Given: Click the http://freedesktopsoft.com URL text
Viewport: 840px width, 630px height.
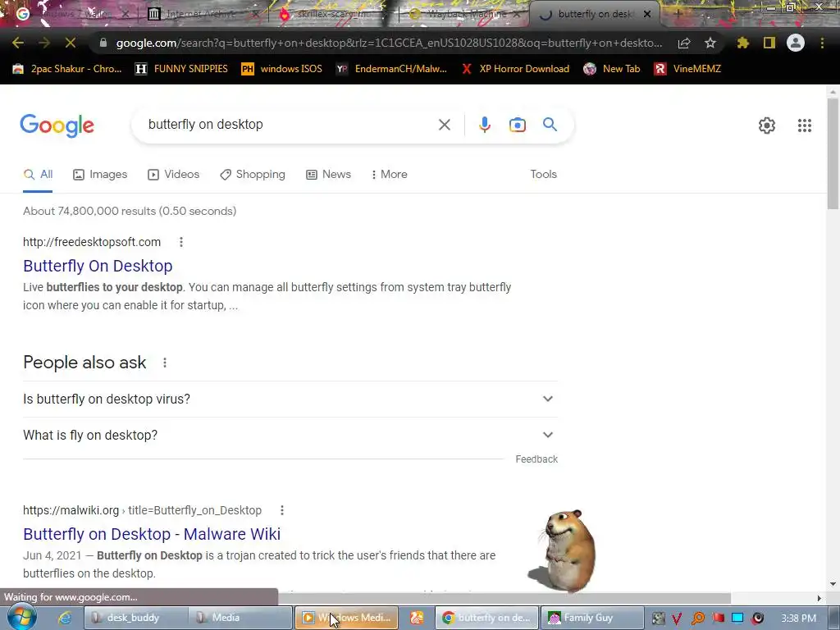Looking at the screenshot, I should tap(92, 242).
